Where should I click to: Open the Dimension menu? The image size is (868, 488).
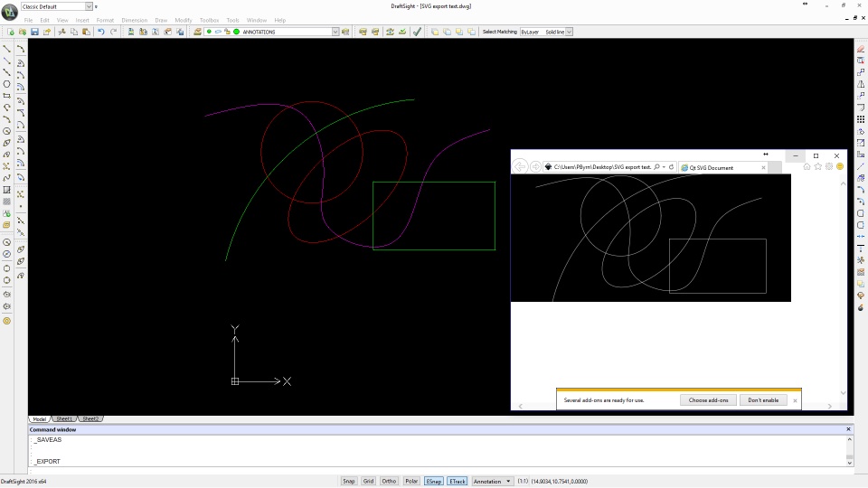click(134, 20)
